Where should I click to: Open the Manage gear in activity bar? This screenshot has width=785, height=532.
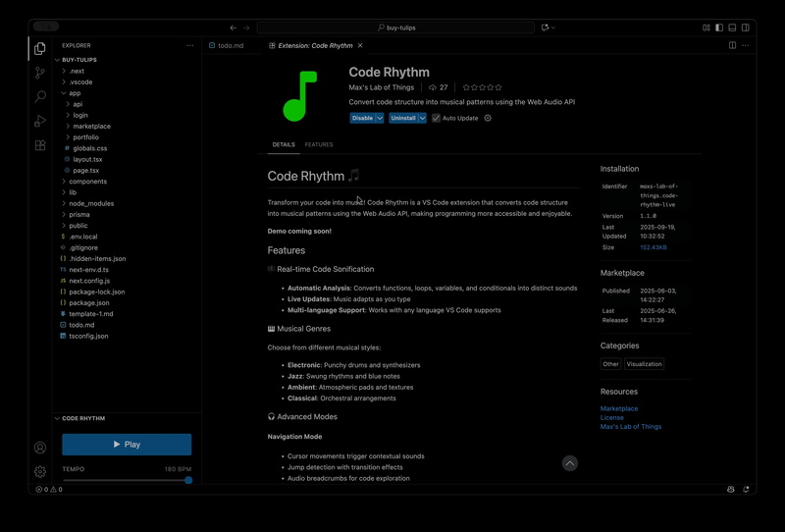(40, 471)
